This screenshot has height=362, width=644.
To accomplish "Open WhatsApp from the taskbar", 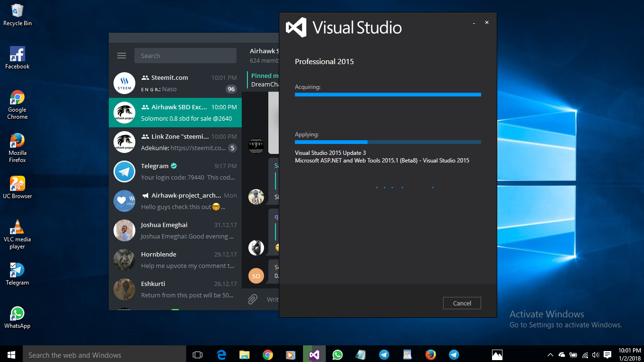I will [x=338, y=354].
